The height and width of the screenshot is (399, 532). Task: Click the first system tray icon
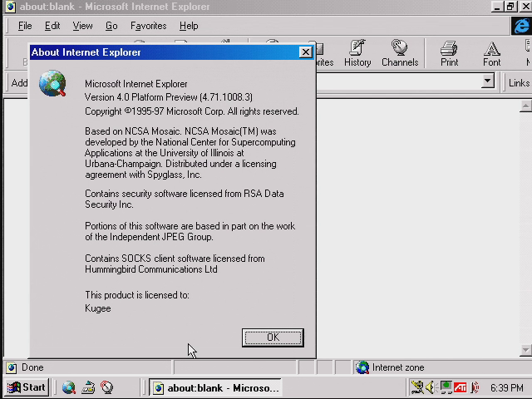(x=416, y=387)
